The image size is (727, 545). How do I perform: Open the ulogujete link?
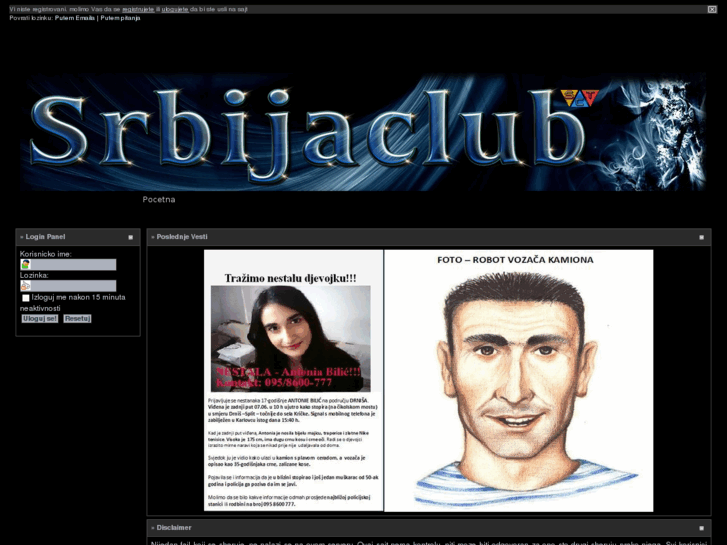pos(175,9)
